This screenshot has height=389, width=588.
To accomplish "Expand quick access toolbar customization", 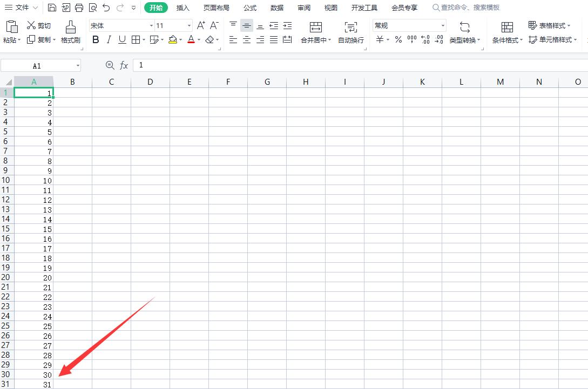I will (133, 8).
